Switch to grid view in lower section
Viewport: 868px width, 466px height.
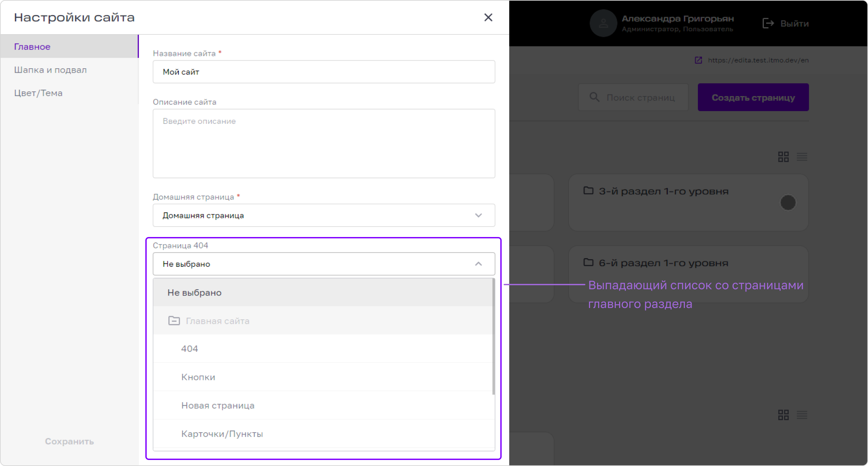[783, 415]
